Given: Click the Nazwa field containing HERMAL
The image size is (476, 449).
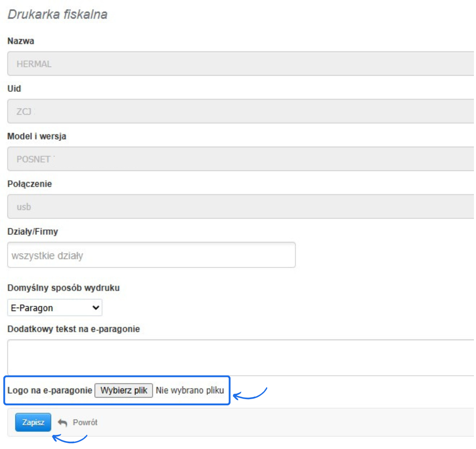Looking at the screenshot, I should point(241,64).
